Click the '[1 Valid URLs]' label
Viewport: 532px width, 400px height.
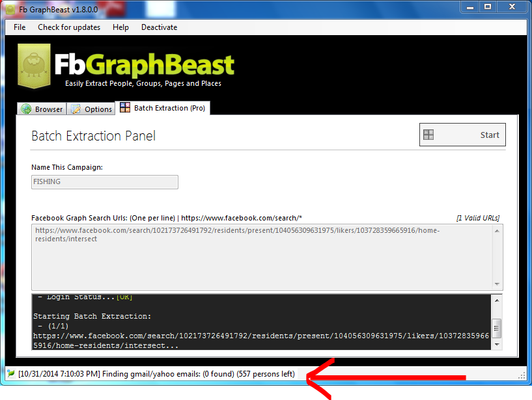477,218
